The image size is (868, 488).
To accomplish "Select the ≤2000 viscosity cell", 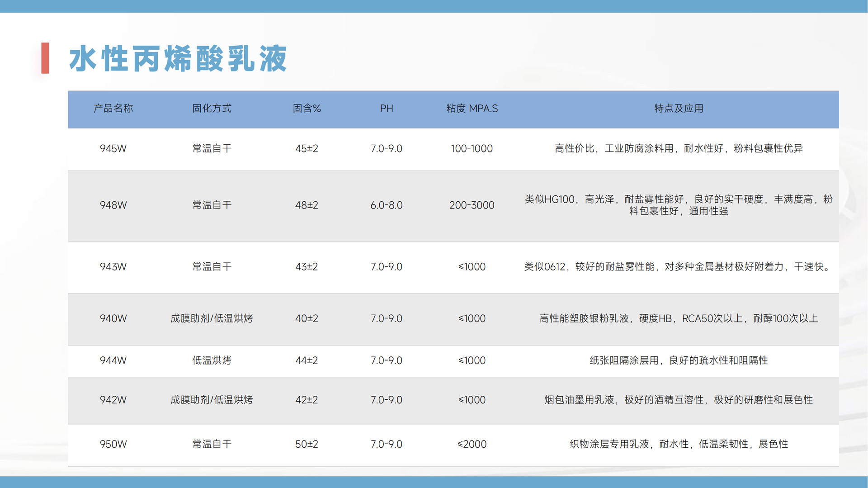I will (472, 444).
